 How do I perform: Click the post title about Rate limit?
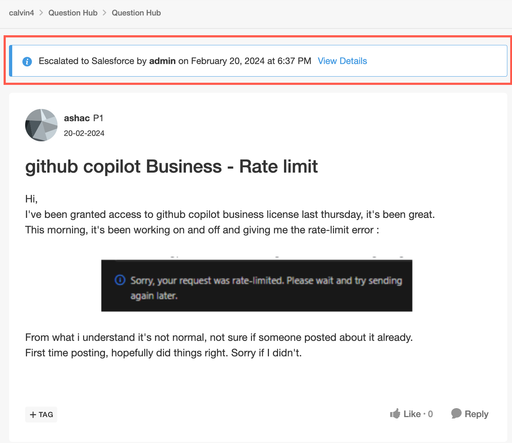[172, 167]
